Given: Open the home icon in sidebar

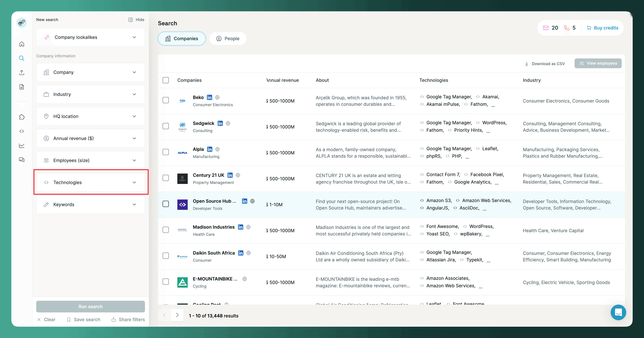Looking at the screenshot, I should coord(22,44).
